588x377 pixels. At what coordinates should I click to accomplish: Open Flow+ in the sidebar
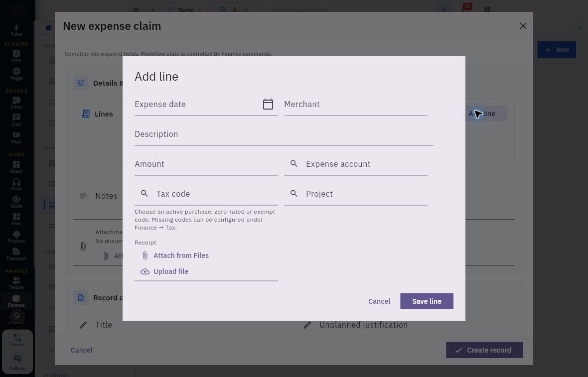point(17,340)
